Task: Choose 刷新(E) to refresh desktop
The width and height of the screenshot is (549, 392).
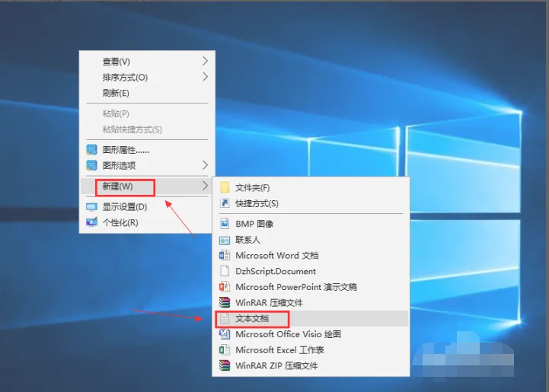Action: 147,93
